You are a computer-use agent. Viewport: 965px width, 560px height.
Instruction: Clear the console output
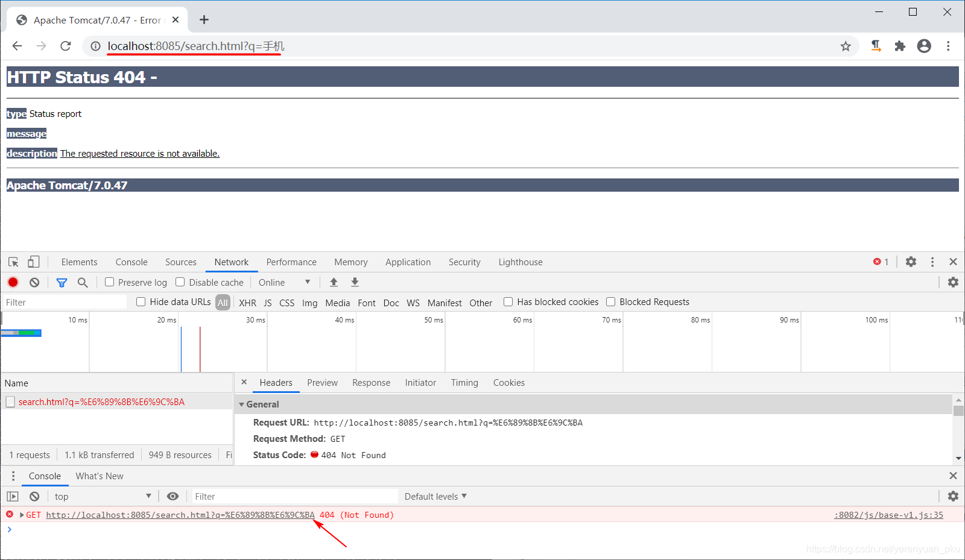click(34, 496)
